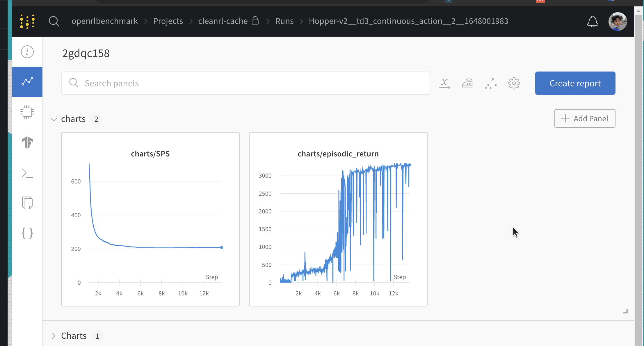Open the run Overview info icon
The image size is (644, 346).
[x=27, y=52]
